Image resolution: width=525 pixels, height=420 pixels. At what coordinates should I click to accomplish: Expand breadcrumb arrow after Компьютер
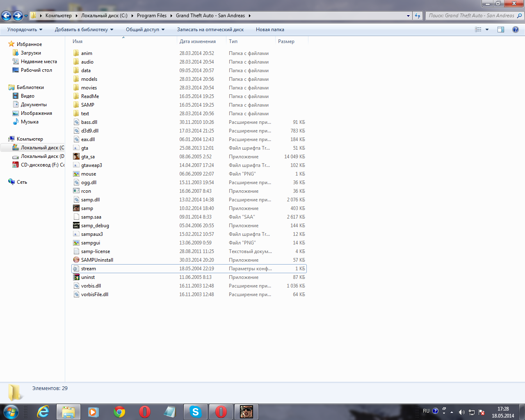(x=76, y=16)
